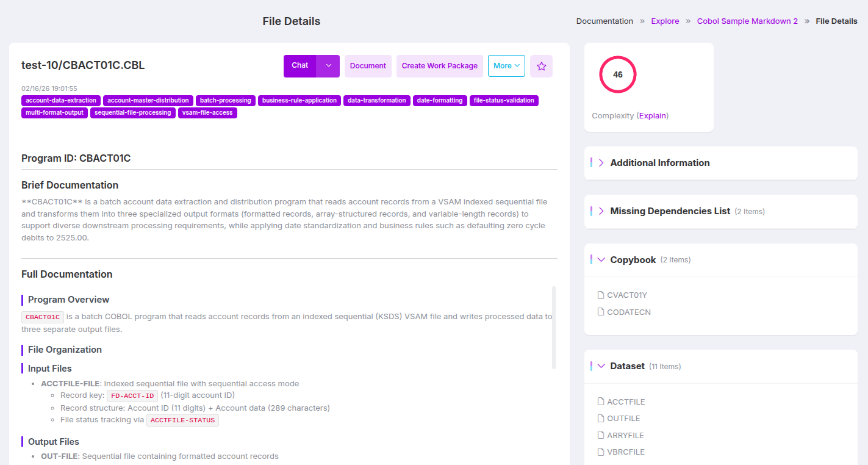Collapse the Copybook section
The height and width of the screenshot is (465, 868).
[x=601, y=260]
